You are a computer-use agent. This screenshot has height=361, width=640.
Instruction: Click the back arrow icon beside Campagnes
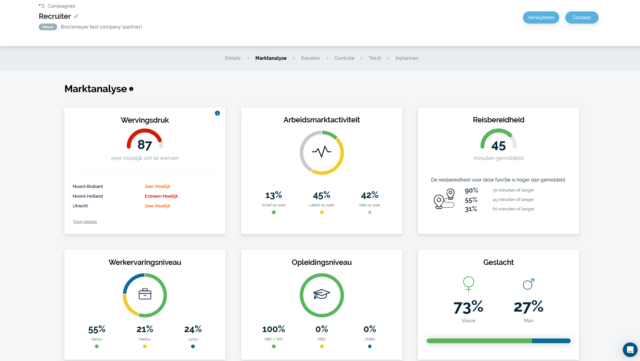tap(41, 6)
